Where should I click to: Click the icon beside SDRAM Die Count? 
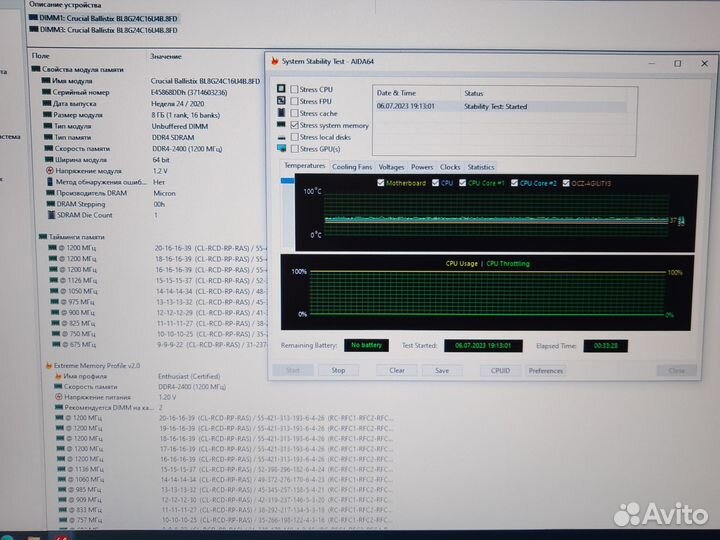pos(51,215)
